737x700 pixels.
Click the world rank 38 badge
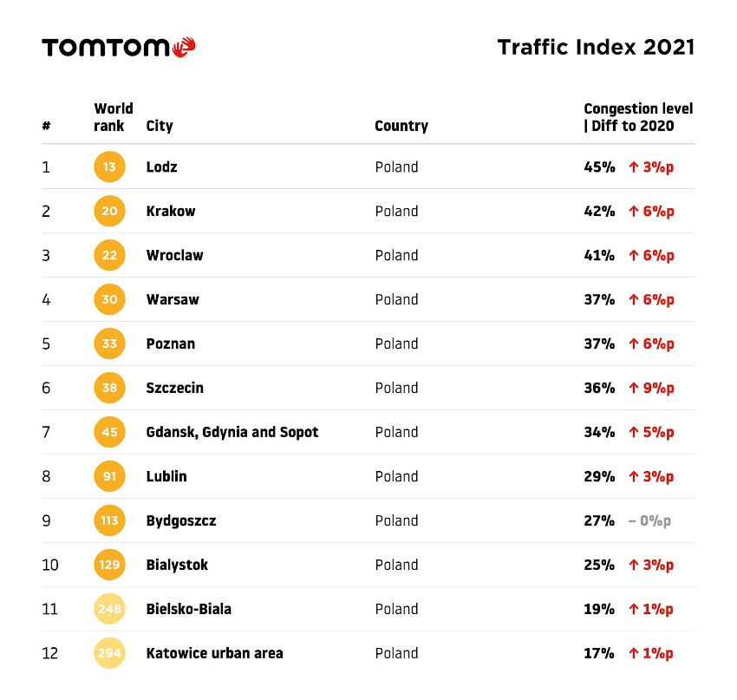[109, 389]
